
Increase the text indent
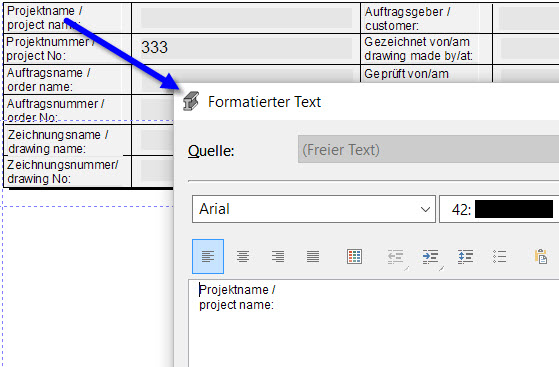430,256
